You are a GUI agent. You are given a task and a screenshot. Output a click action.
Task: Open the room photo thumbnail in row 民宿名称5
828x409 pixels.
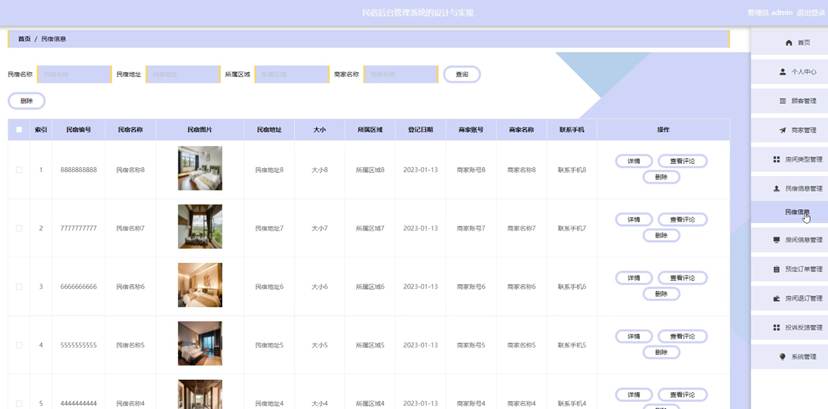click(200, 344)
